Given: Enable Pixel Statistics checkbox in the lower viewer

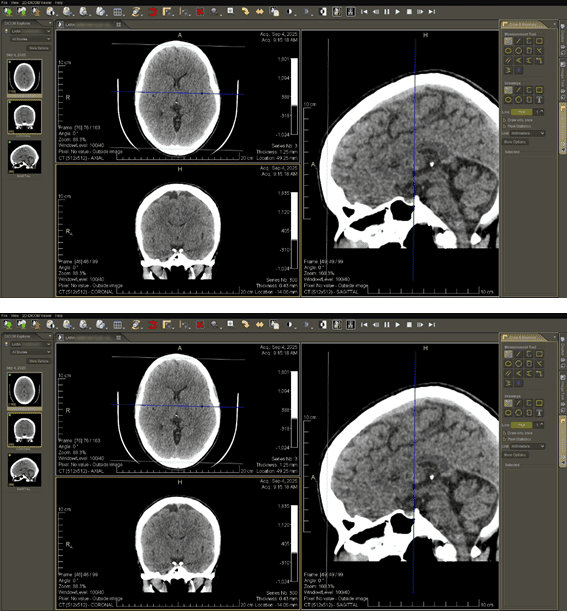Looking at the screenshot, I should pos(505,439).
